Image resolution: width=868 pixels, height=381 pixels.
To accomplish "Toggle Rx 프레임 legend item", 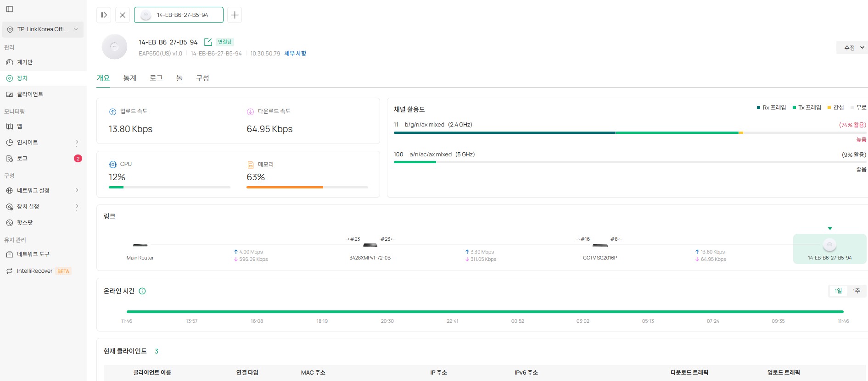I will point(772,108).
